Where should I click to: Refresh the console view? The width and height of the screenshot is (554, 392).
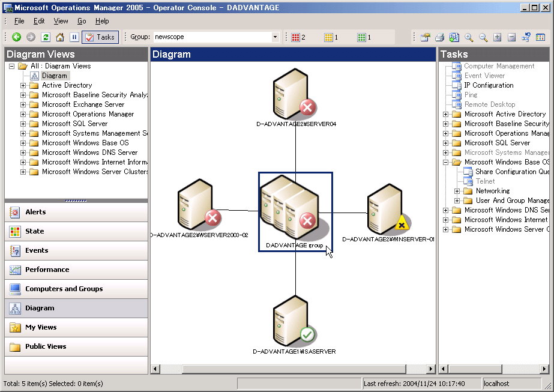tap(46, 37)
